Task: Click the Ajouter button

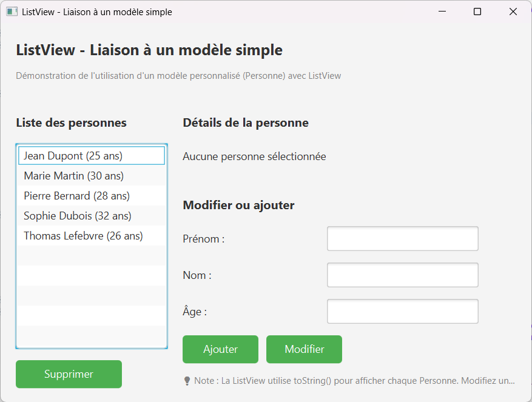Action: [x=220, y=349]
